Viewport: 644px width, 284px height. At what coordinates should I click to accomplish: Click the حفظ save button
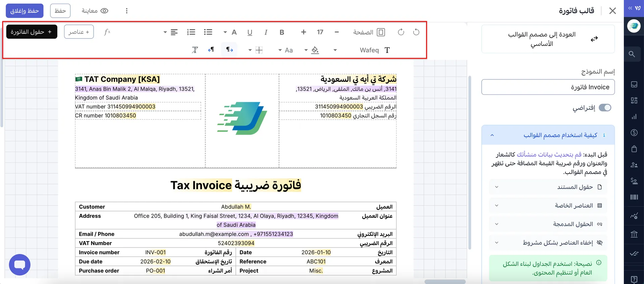[x=60, y=11]
